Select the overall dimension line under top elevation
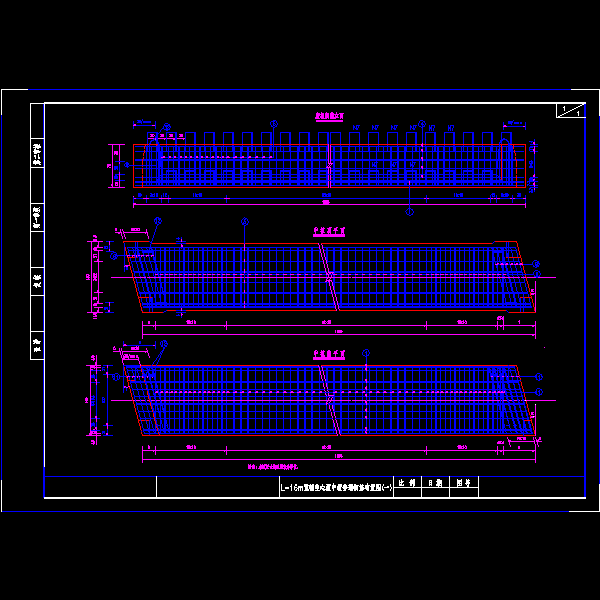600x600 pixels. 330,203
